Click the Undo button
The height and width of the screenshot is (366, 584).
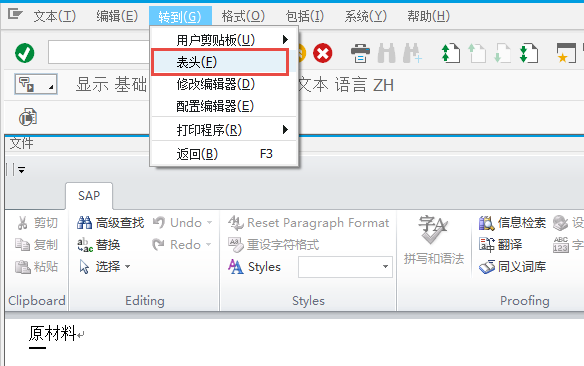178,223
